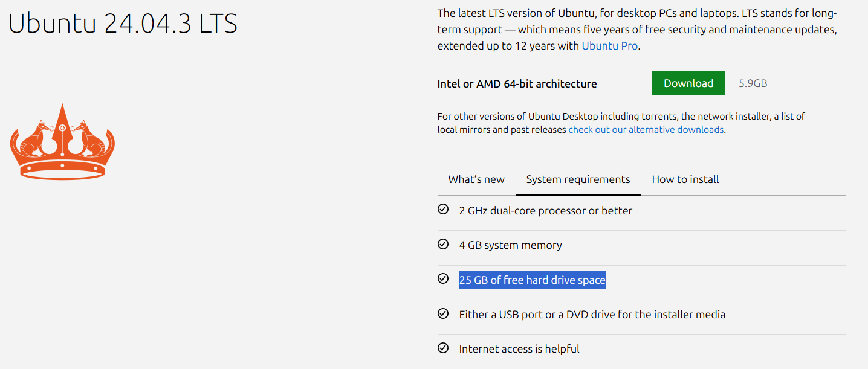The width and height of the screenshot is (868, 369).
Task: Click the checkmark icon beside 2 GHz processor
Action: pyautogui.click(x=443, y=210)
